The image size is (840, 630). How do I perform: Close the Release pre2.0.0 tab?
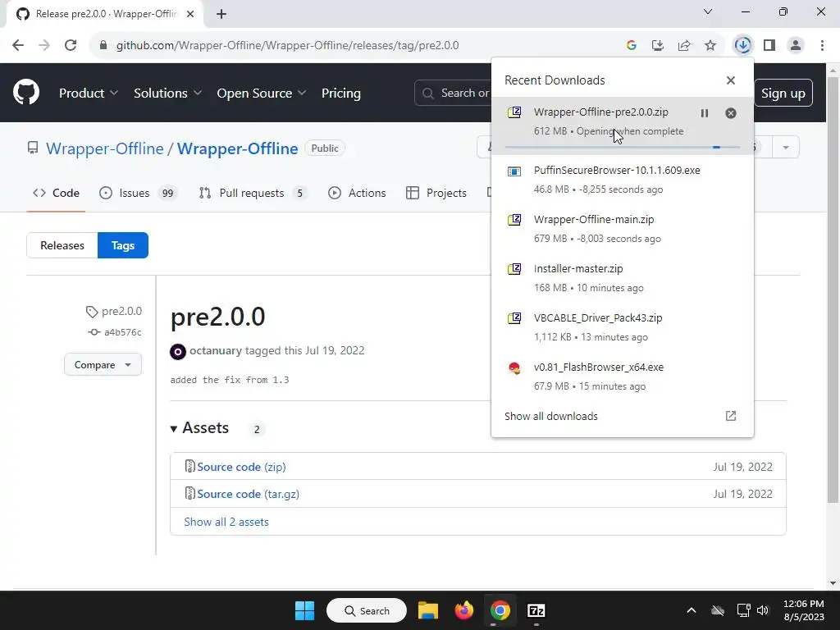coord(190,14)
